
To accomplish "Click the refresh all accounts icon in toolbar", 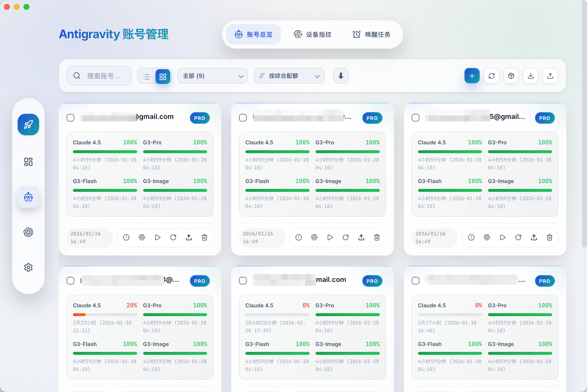I will click(491, 76).
